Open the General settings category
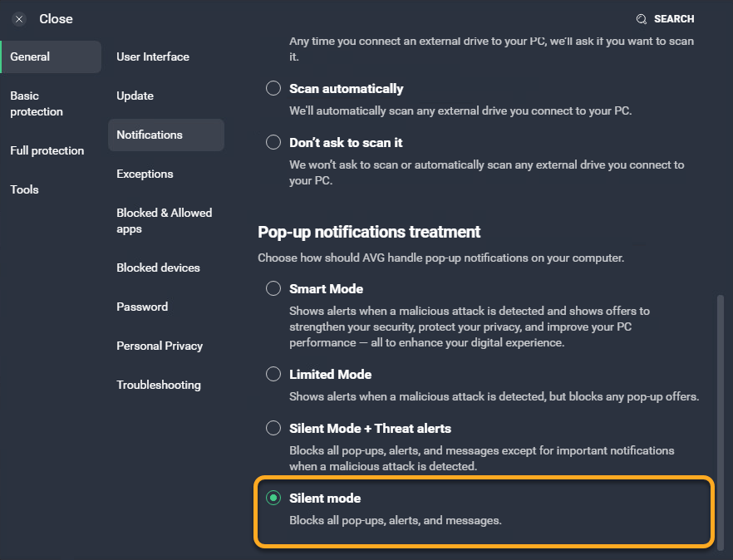 coord(30,56)
